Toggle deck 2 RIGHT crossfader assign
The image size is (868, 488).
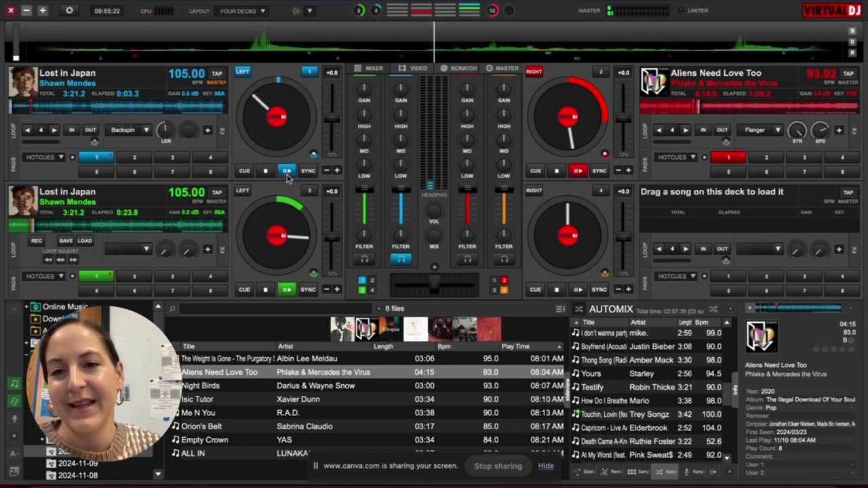[534, 71]
